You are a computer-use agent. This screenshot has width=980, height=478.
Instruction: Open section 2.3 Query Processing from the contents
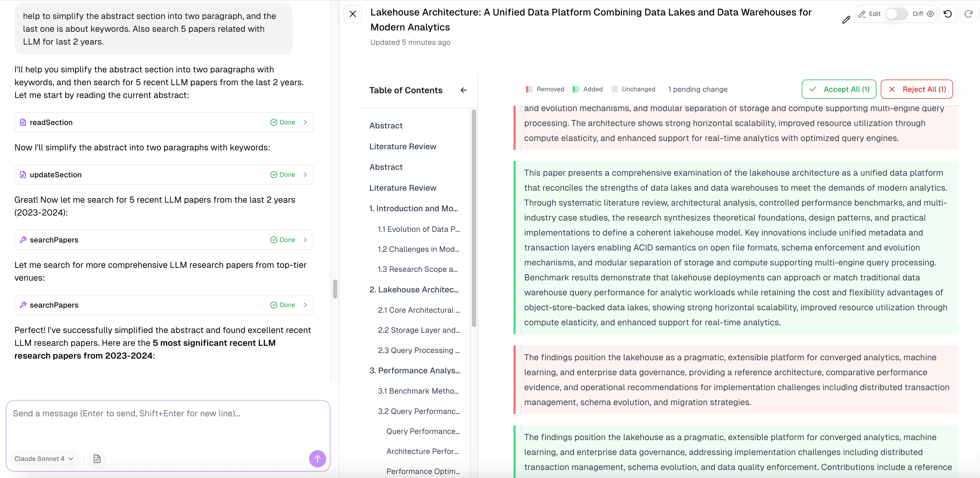tap(419, 350)
